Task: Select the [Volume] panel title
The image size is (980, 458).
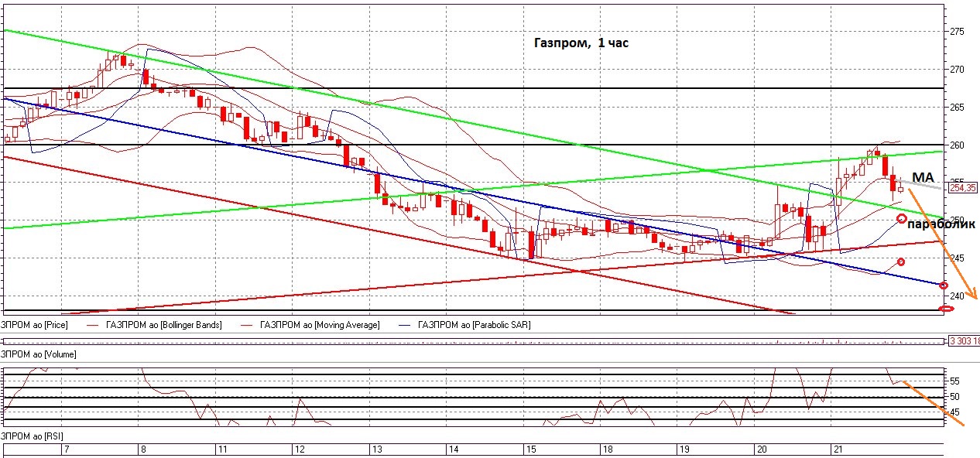Action: point(38,354)
